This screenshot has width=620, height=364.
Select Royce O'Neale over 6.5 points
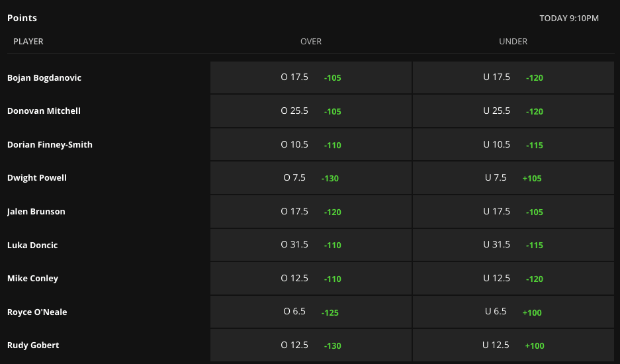(x=311, y=312)
